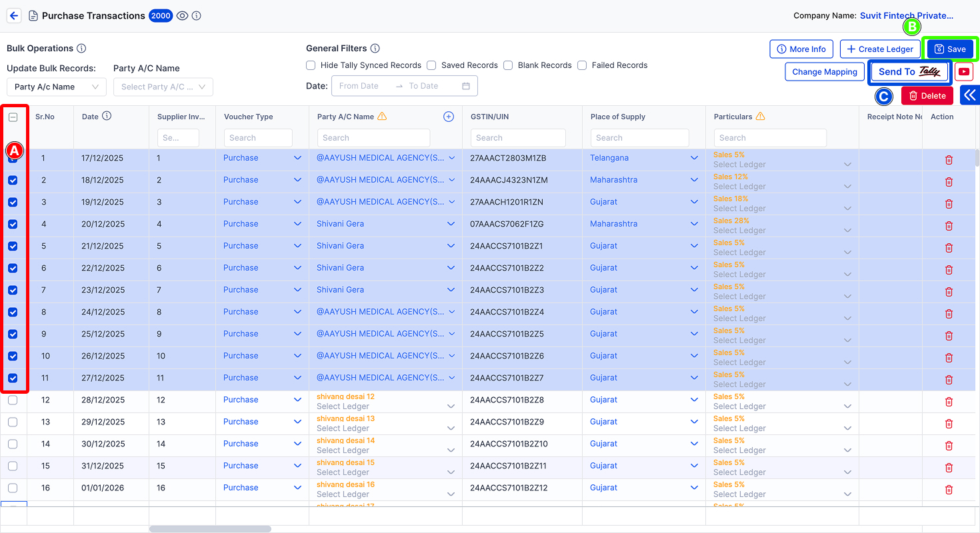980x533 pixels.
Task: Open info icon next to Bulk Operations
Action: pyautogui.click(x=81, y=48)
